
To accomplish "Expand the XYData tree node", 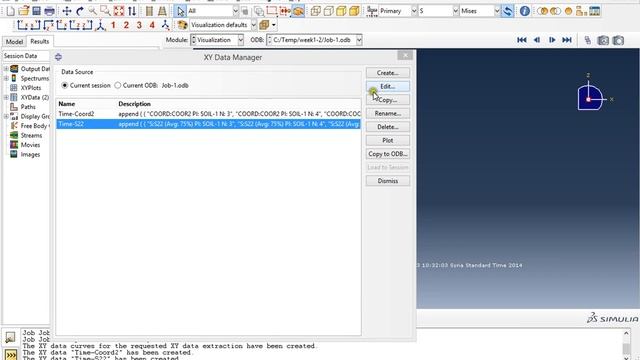I will pos(6,97).
